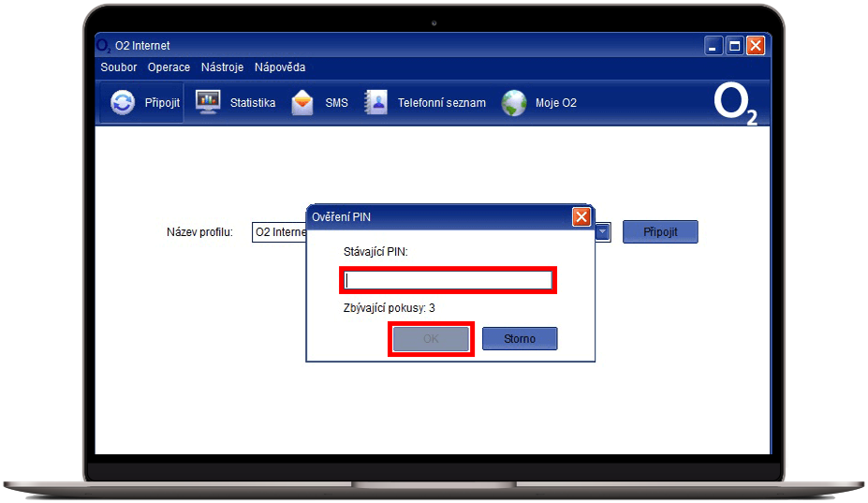Viewport: 868px width, 503px height.
Task: Click the O2 application icon in title bar
Action: (x=104, y=46)
